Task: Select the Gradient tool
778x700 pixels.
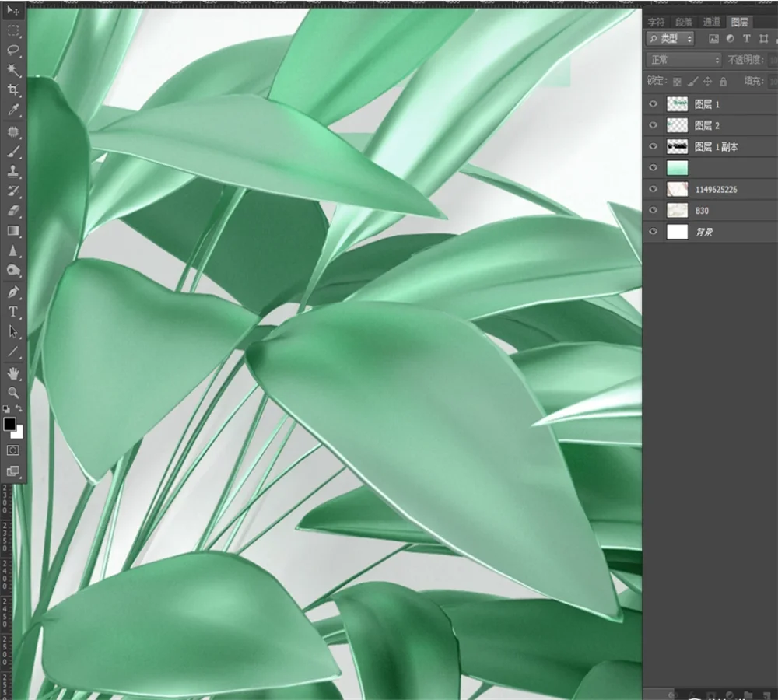Action: point(13,231)
